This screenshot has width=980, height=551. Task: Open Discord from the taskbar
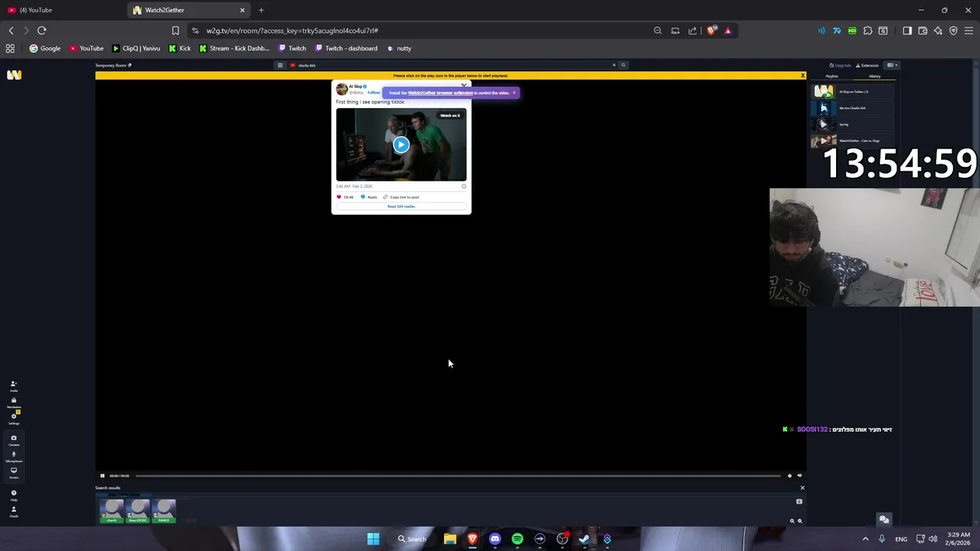click(x=495, y=539)
